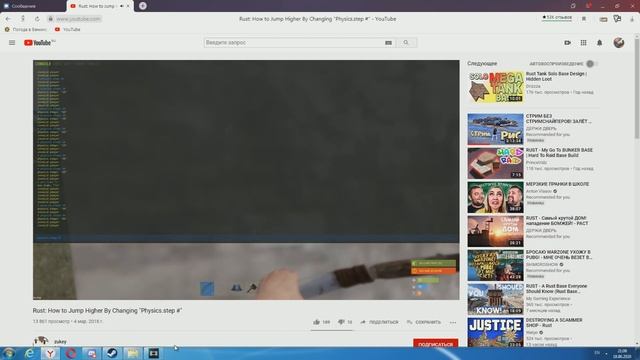Open a new browser tab

click(142, 6)
